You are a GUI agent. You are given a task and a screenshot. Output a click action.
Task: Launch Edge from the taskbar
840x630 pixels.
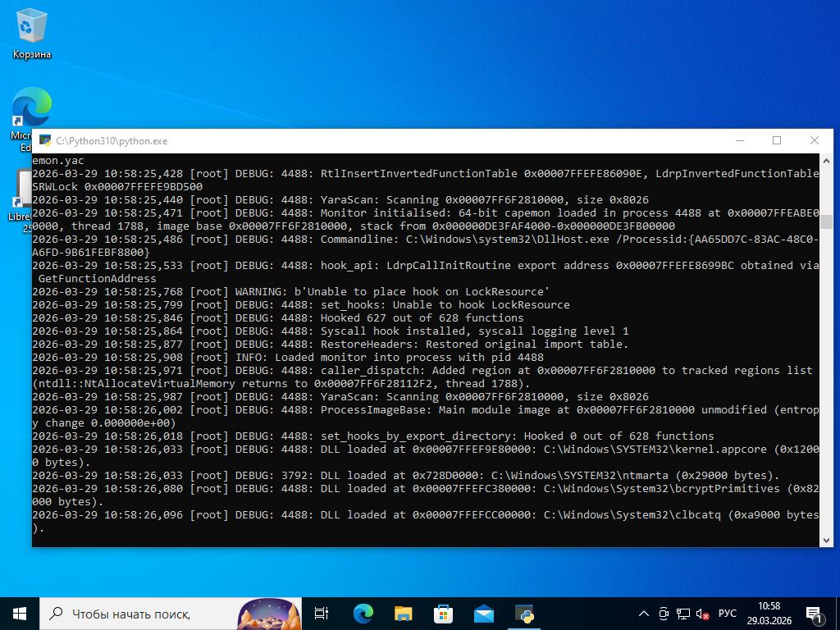click(363, 614)
